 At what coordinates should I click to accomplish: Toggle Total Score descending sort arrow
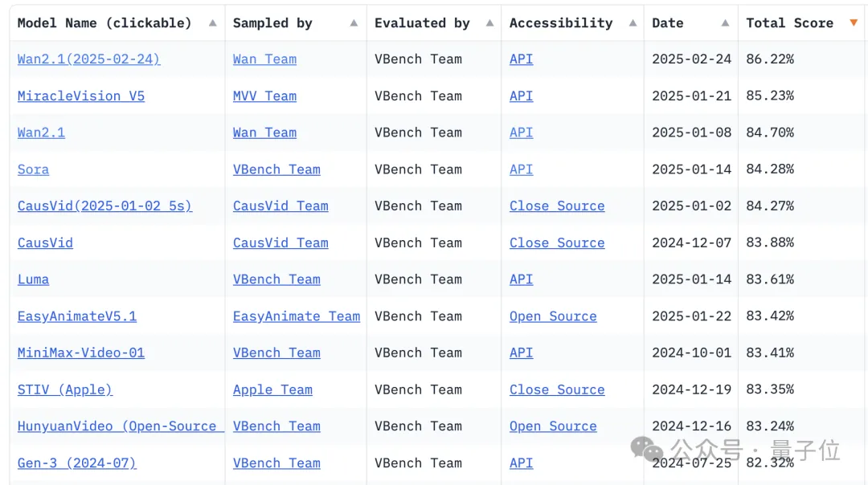coord(854,23)
